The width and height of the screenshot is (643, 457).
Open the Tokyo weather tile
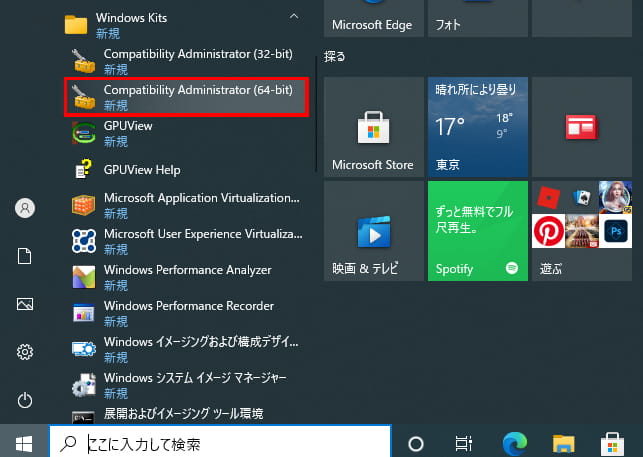(478, 127)
